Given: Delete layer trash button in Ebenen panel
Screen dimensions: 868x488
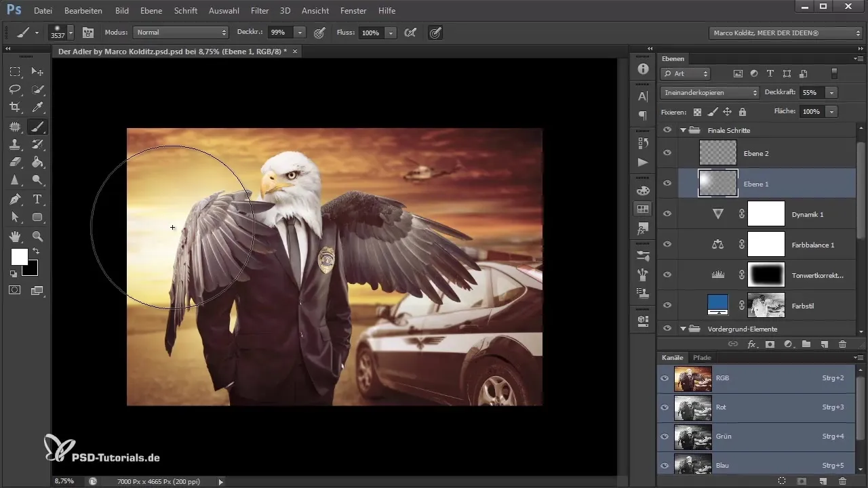Looking at the screenshot, I should (x=843, y=344).
